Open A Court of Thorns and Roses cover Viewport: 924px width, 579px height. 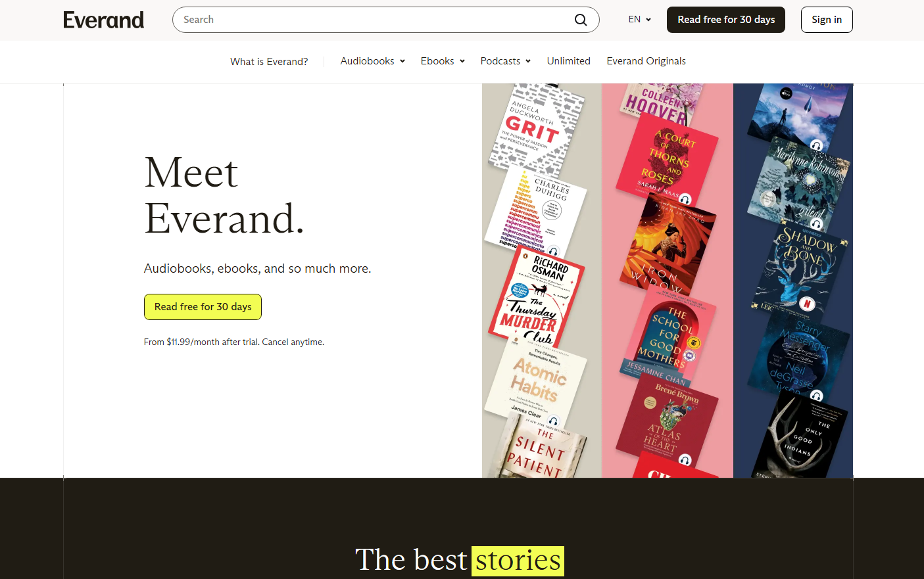pyautogui.click(x=667, y=160)
